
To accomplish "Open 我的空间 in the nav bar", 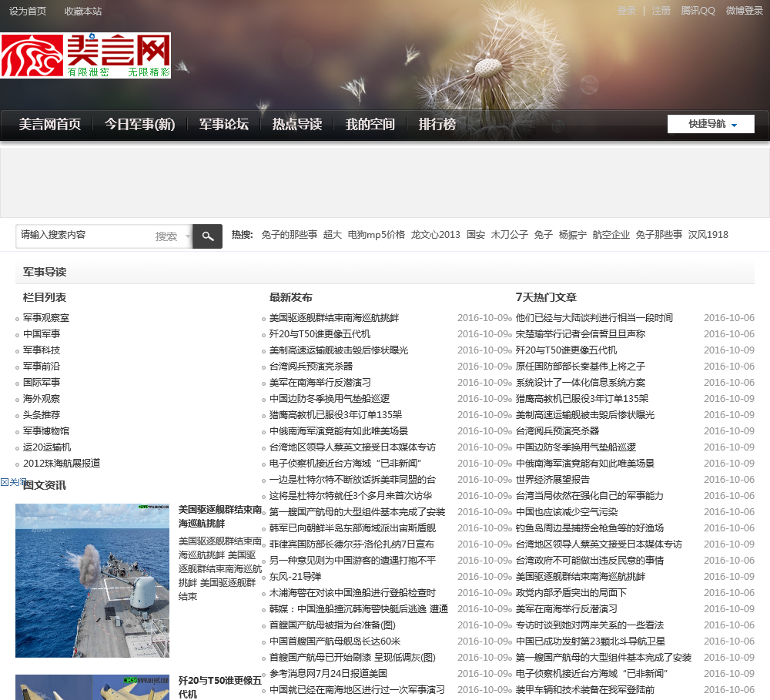I will pyautogui.click(x=370, y=124).
